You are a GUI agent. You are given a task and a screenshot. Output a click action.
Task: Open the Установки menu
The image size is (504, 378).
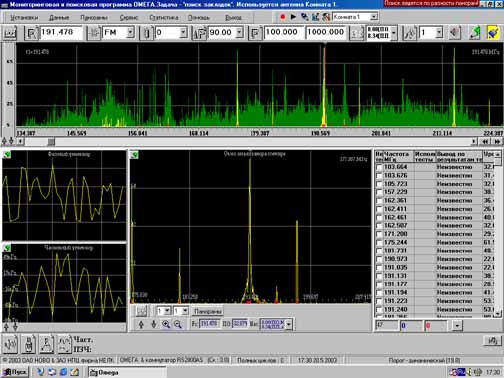click(24, 17)
